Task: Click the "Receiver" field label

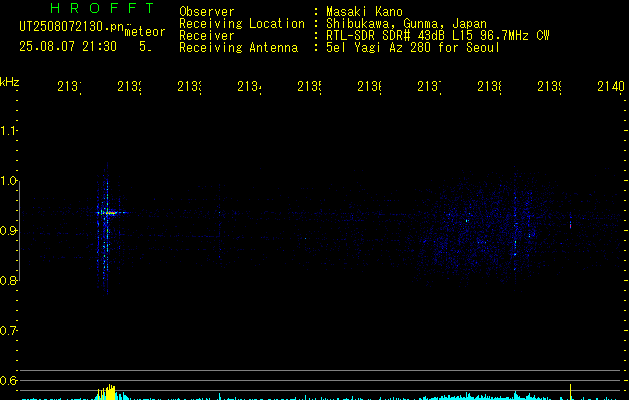Action: 207,36
